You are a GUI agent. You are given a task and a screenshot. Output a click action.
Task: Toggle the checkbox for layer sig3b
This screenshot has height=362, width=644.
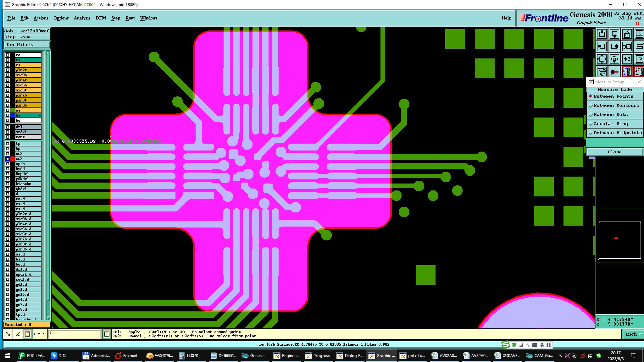point(8,75)
